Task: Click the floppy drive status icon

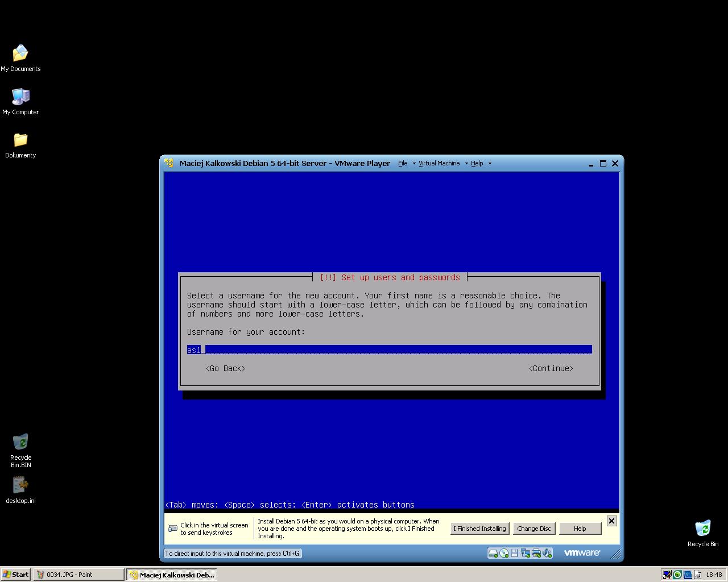Action: pyautogui.click(x=514, y=553)
